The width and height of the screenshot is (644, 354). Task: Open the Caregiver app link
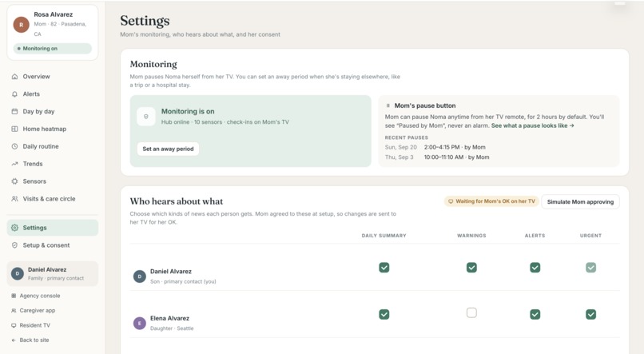click(x=53, y=311)
